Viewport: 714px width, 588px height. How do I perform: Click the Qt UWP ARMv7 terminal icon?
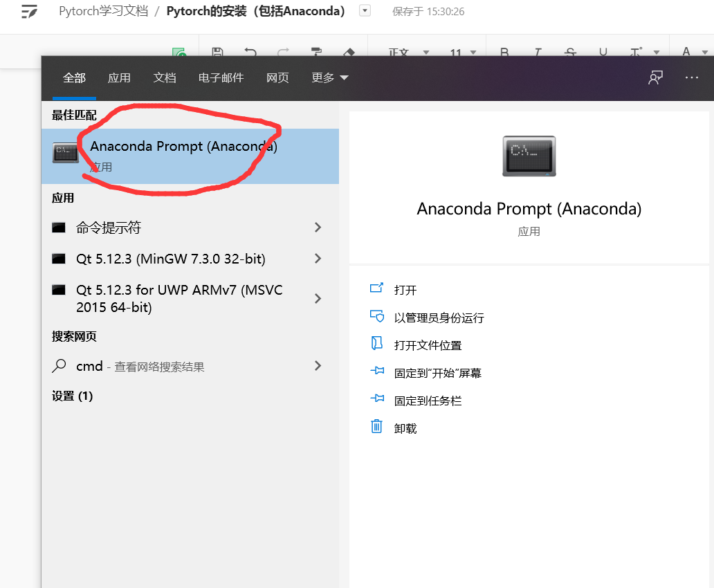(x=59, y=290)
